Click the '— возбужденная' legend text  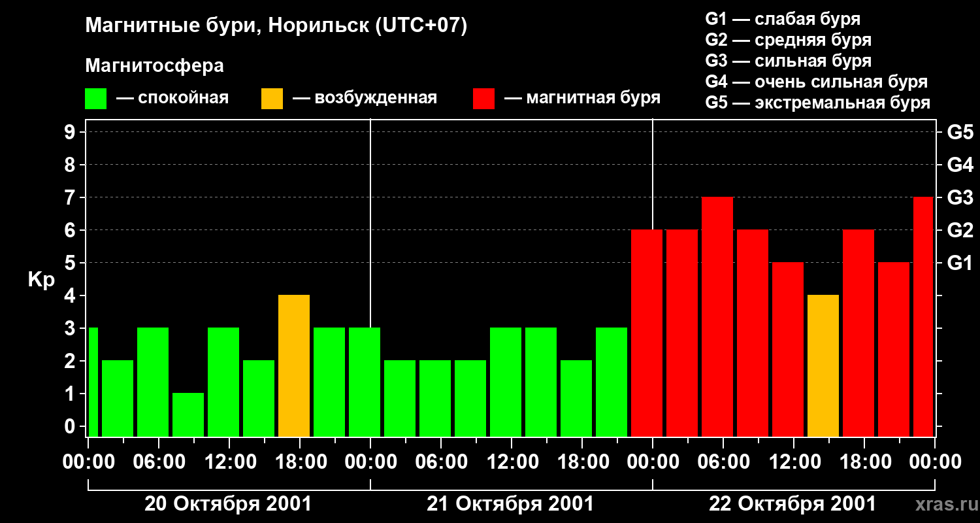point(365,98)
